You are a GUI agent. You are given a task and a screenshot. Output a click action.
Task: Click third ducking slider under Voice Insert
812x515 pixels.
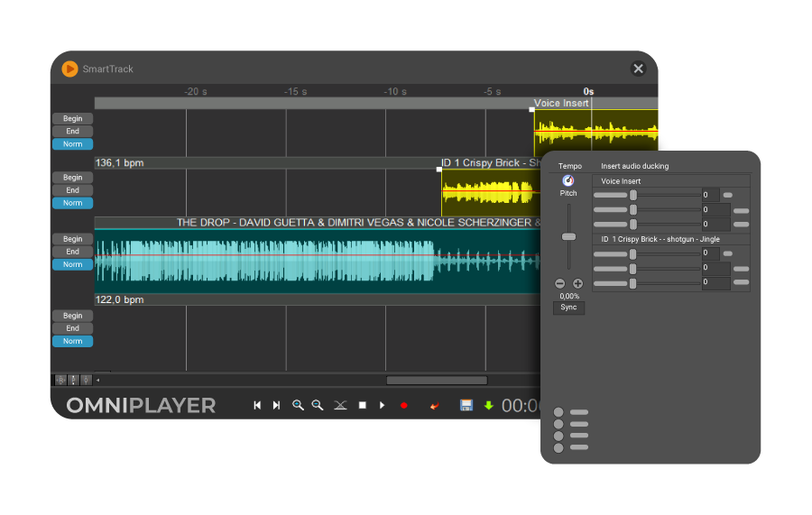632,224
